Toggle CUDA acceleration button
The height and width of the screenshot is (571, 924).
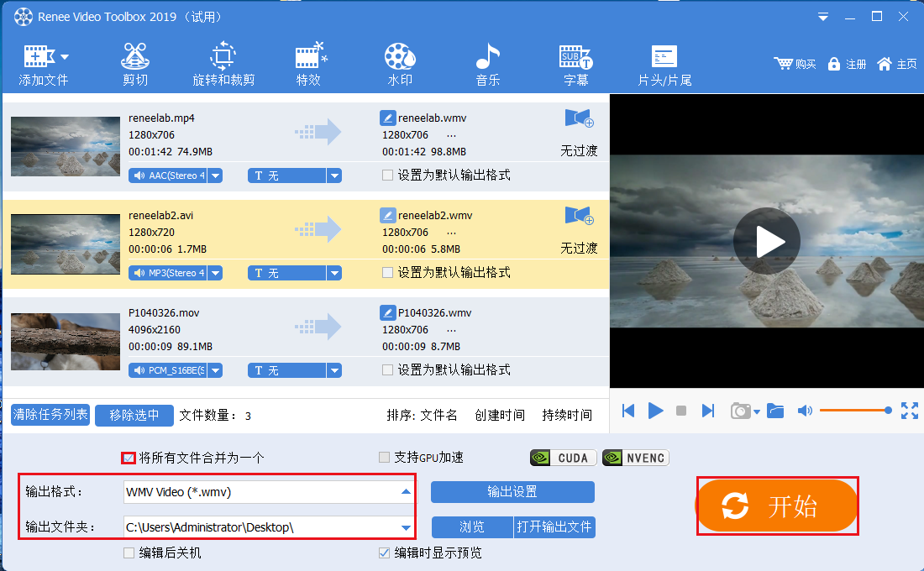(x=564, y=458)
